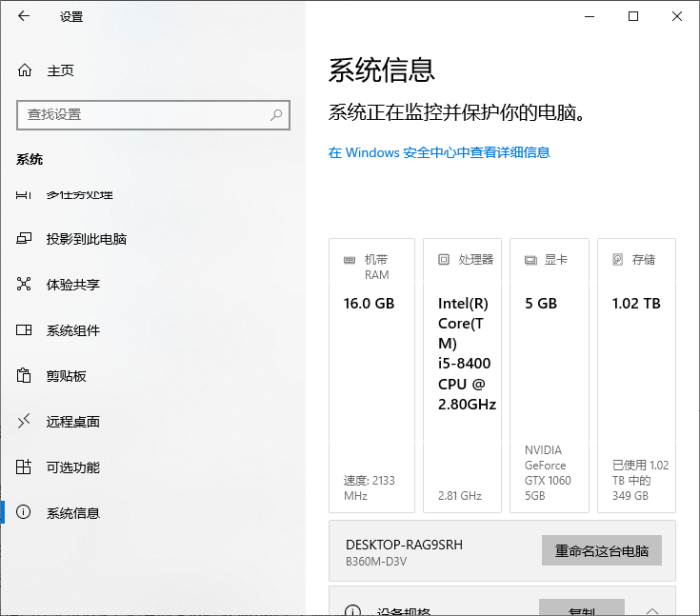Click the 远程桌面 remote icon

24,421
